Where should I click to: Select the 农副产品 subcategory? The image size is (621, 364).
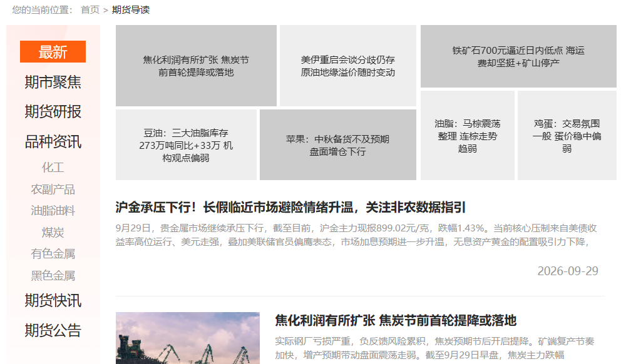(x=53, y=190)
